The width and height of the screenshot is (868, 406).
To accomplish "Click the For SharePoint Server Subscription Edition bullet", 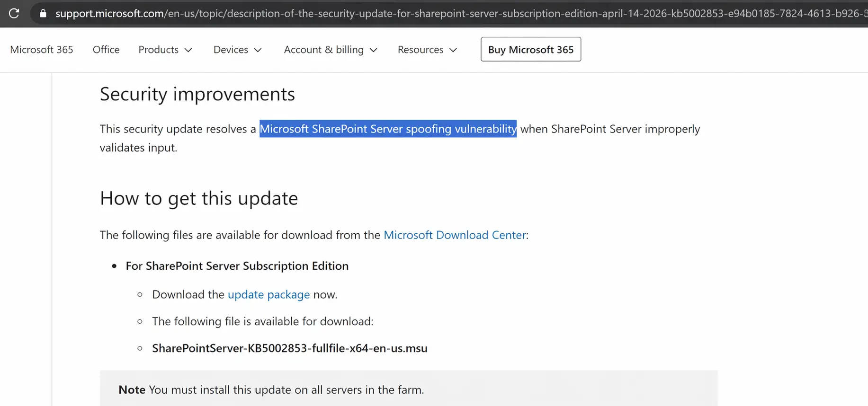I will pos(237,266).
